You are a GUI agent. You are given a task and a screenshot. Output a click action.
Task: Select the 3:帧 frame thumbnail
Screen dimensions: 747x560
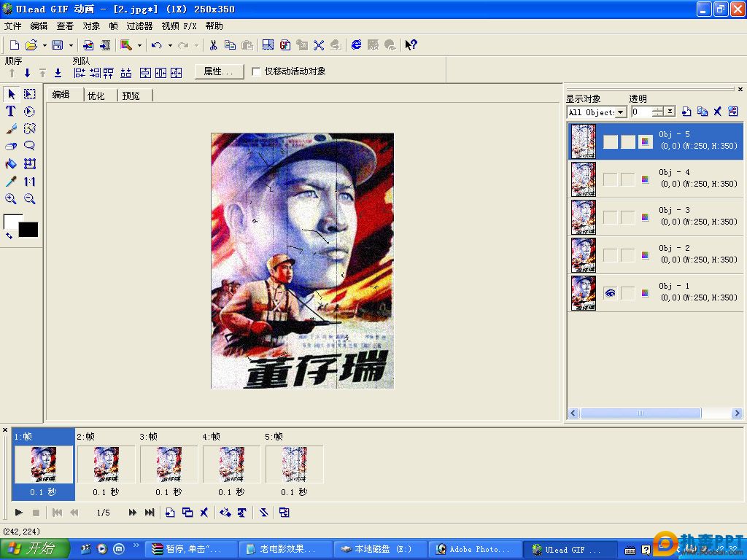(169, 464)
